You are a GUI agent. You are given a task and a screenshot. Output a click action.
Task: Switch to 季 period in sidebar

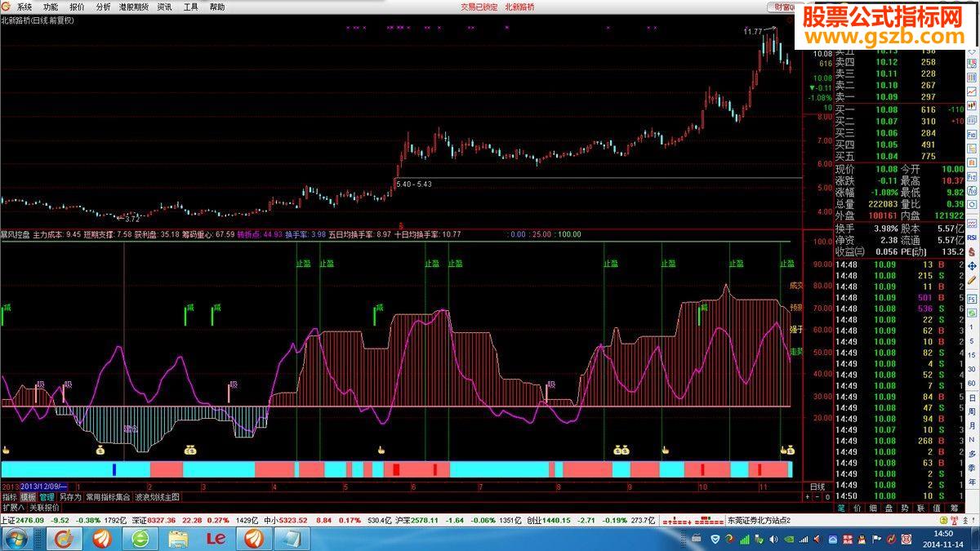(972, 466)
